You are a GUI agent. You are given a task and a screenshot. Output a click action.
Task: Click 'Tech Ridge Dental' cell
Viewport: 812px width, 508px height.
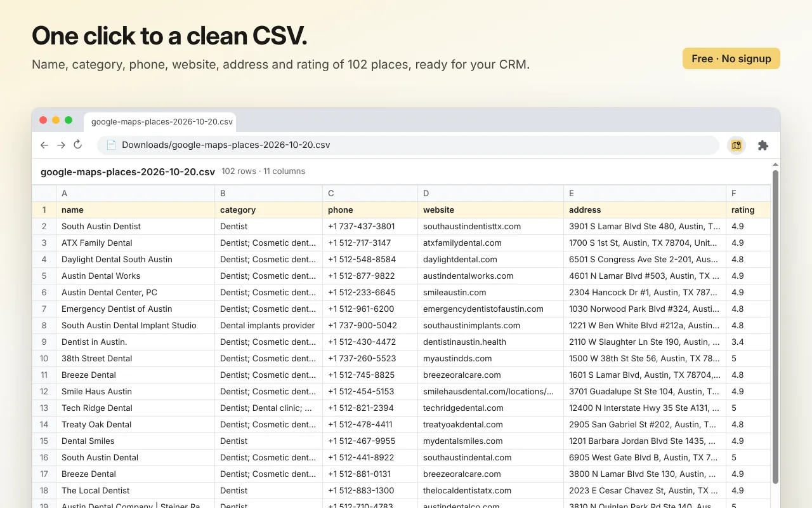[136, 408]
